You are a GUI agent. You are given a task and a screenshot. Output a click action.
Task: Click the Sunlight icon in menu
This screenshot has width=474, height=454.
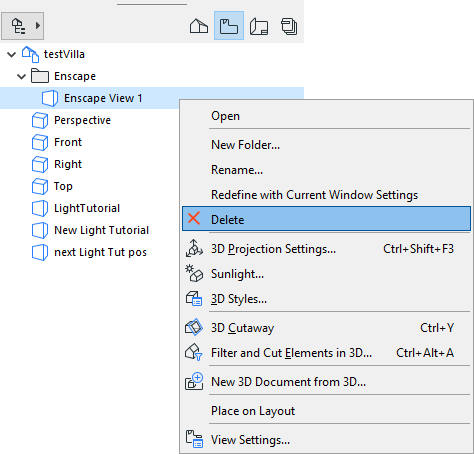click(x=194, y=273)
